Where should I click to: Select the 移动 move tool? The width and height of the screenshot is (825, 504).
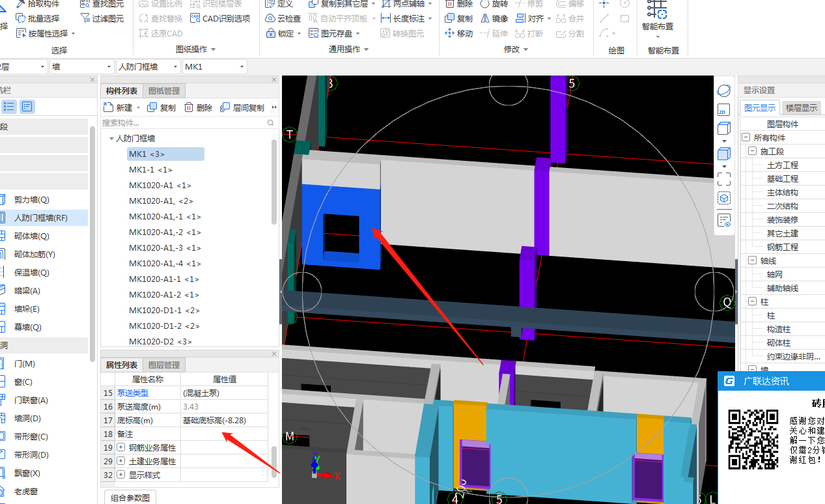(x=458, y=33)
